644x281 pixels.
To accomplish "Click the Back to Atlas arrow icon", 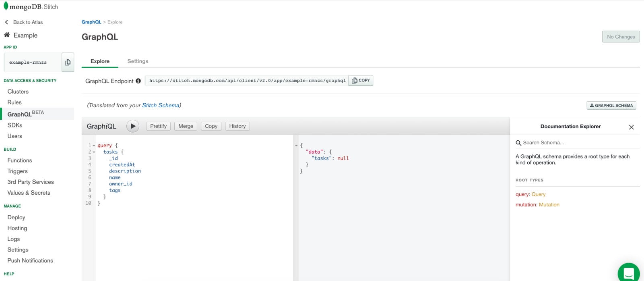I will point(6,22).
